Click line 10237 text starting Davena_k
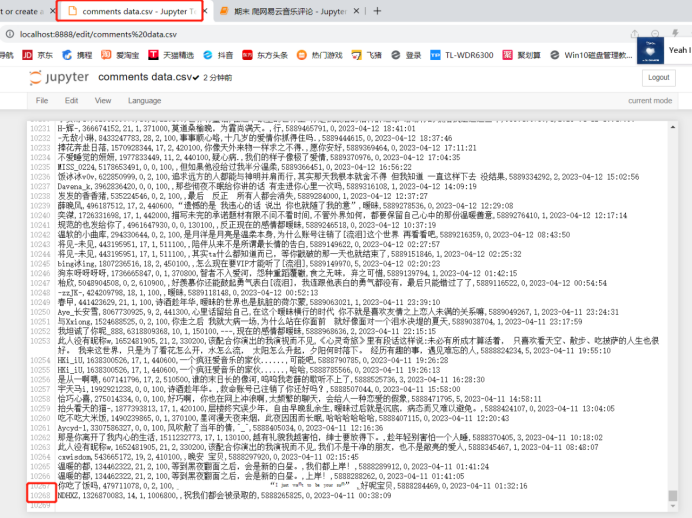 pyautogui.click(x=267, y=186)
